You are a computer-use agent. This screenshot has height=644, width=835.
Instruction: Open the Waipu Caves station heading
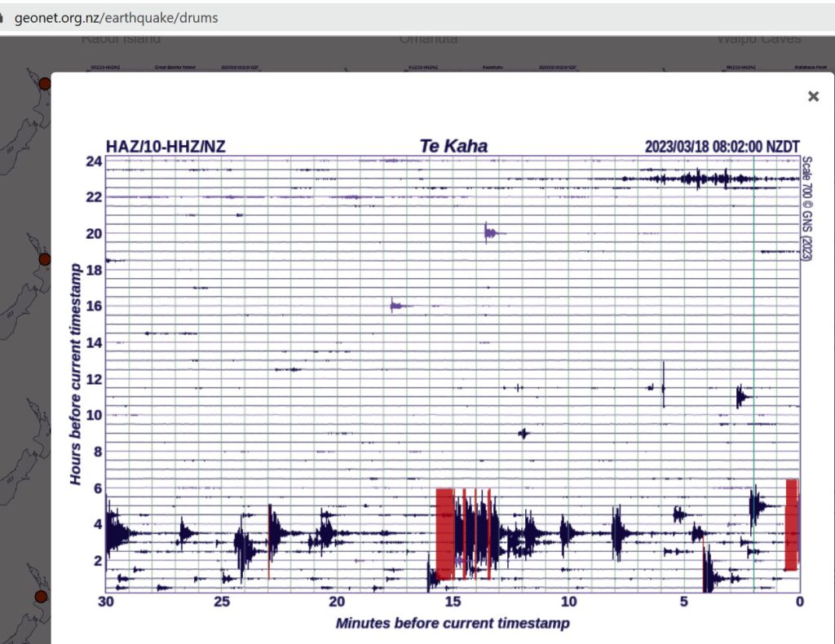pos(758,39)
